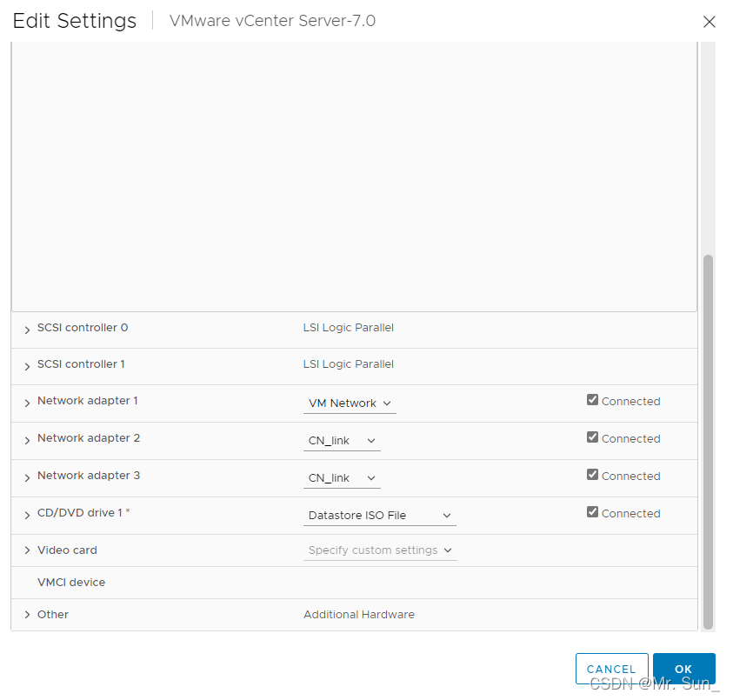Toggle Connected checkbox for Network adapter 2
Screen dimensions: 733x700
coord(592,437)
